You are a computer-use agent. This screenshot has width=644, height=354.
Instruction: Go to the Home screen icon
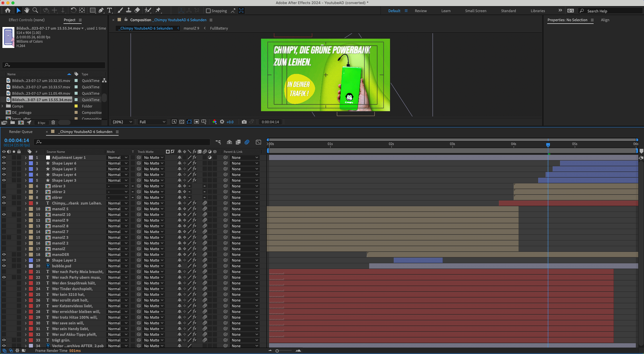[x=8, y=10]
